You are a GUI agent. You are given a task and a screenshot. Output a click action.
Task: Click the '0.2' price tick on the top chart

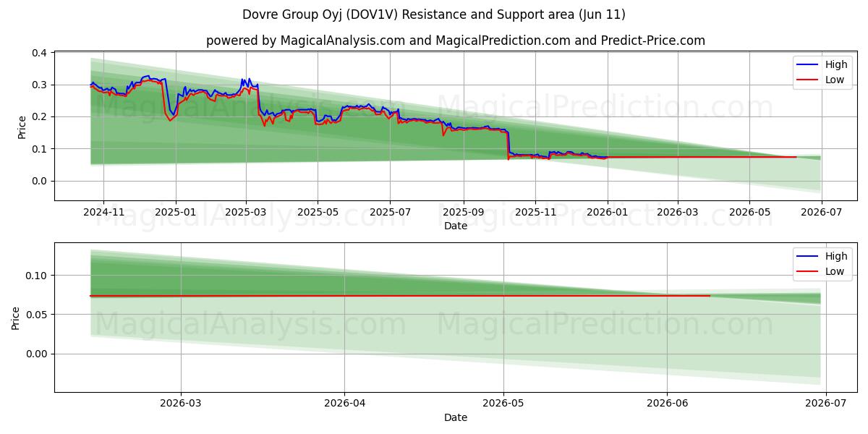click(x=39, y=117)
